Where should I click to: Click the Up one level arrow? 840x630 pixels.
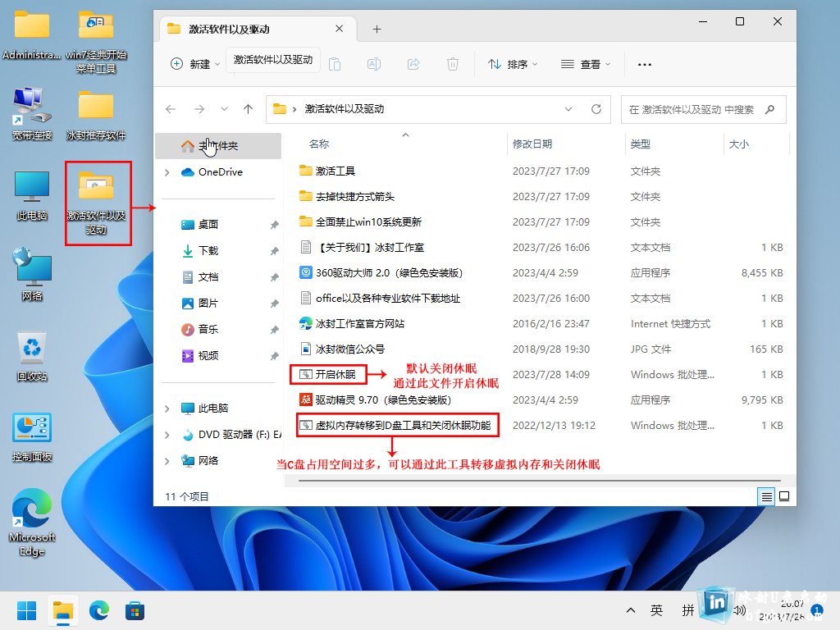click(248, 109)
